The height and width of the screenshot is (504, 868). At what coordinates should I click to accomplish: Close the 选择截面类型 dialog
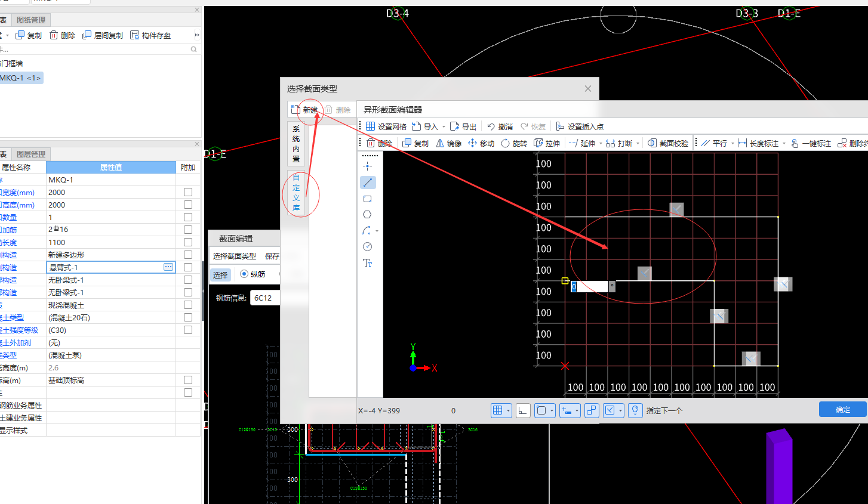588,88
